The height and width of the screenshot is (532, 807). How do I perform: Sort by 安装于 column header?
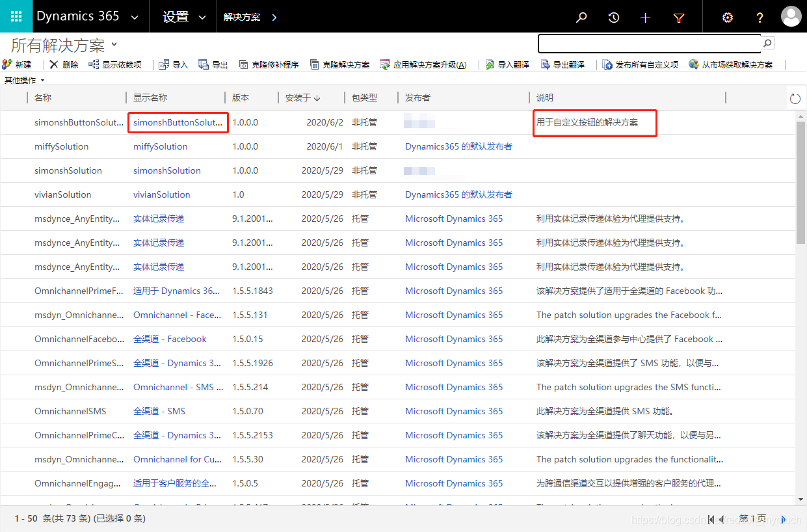(303, 98)
